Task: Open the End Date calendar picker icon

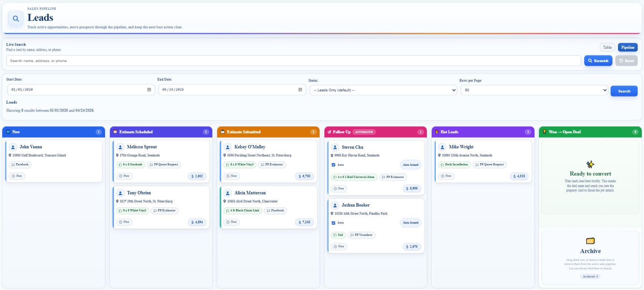Action: click(300, 90)
